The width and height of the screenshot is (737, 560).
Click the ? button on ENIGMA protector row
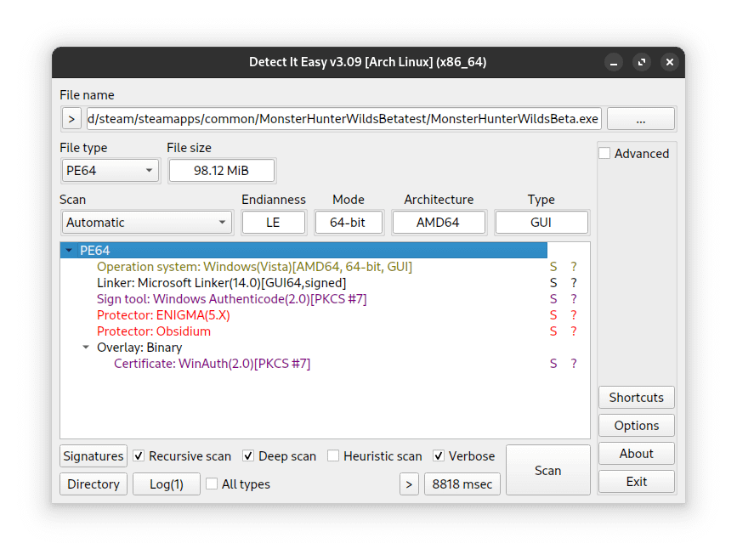coord(574,315)
